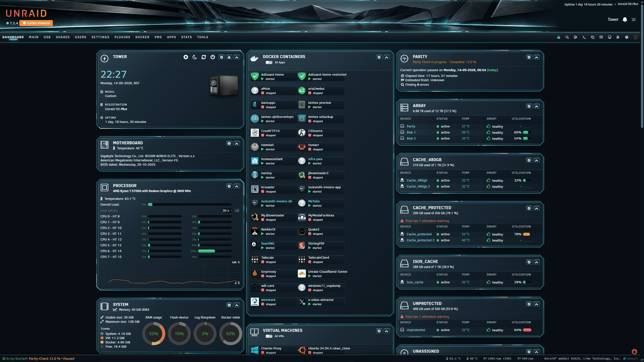
Task: Click the AdGuard-Home container icon
Action: tap(255, 76)
